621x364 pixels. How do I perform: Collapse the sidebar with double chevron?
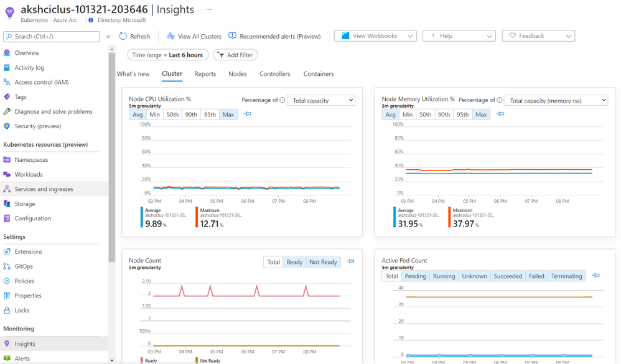(108, 37)
